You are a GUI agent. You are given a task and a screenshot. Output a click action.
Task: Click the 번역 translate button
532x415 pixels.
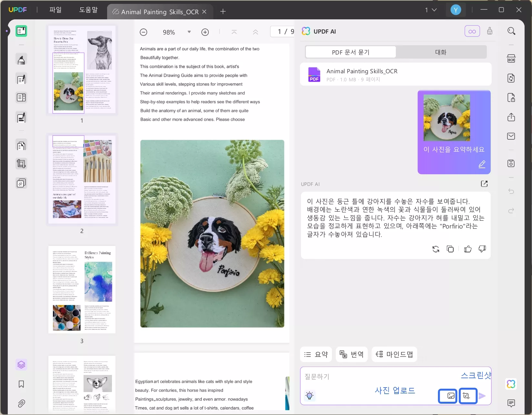(x=352, y=354)
